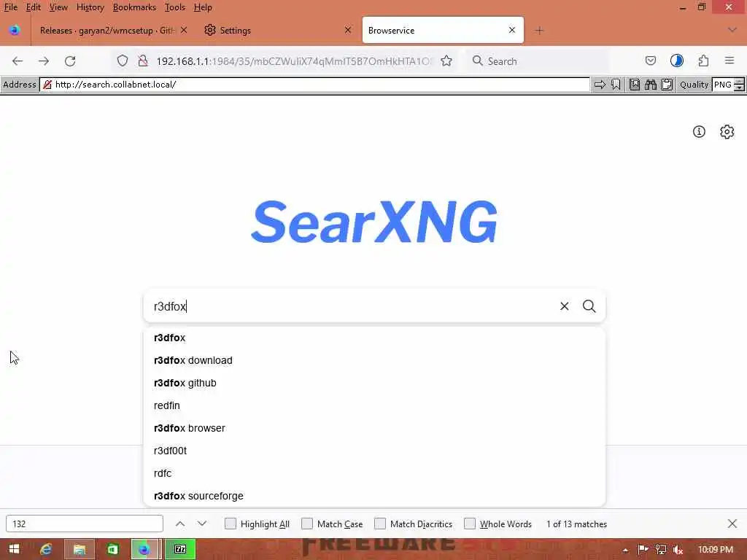Select the first suggestion 'r3dfox'

coord(374,338)
